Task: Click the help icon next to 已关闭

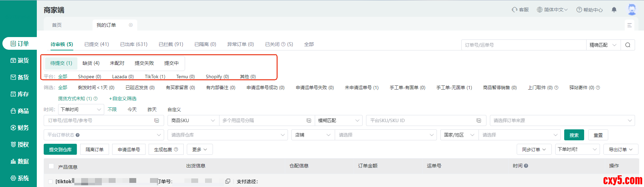Action: 283,44
